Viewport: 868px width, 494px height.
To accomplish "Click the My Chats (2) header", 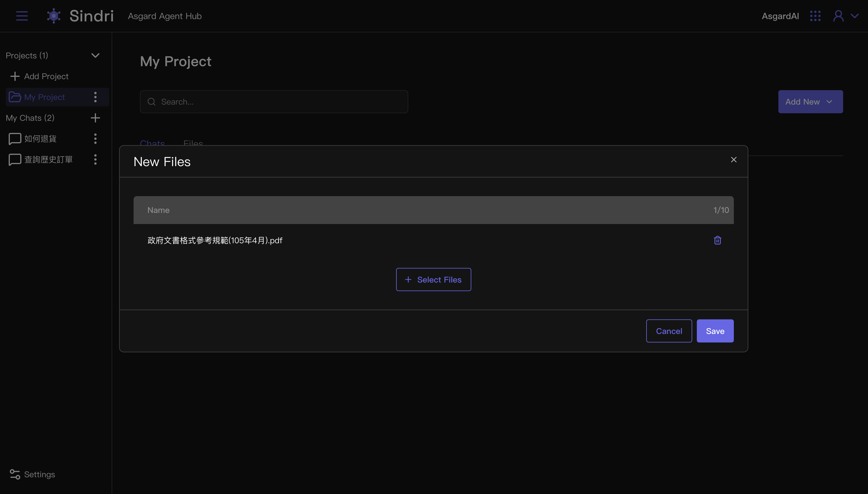I will [x=30, y=118].
